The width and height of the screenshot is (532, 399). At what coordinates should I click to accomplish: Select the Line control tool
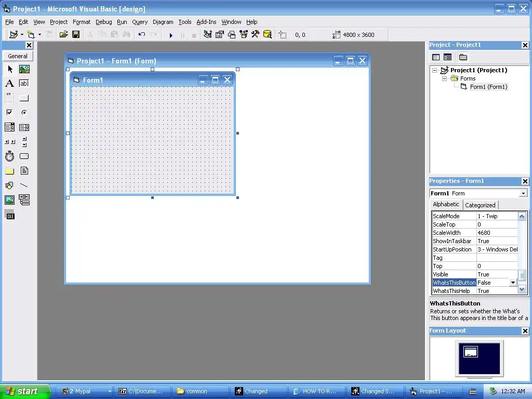(x=24, y=185)
